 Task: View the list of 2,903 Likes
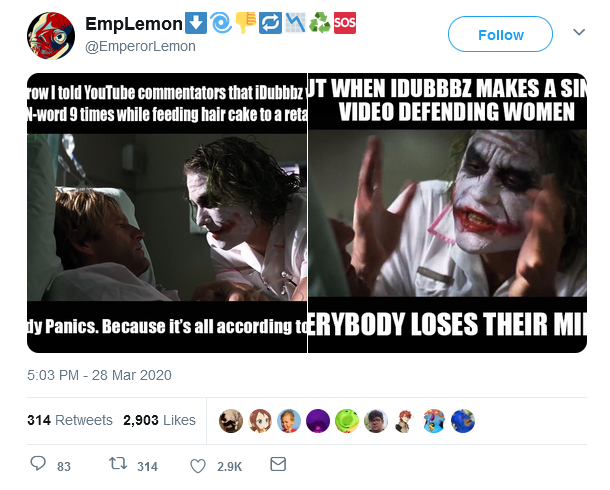pos(160,420)
